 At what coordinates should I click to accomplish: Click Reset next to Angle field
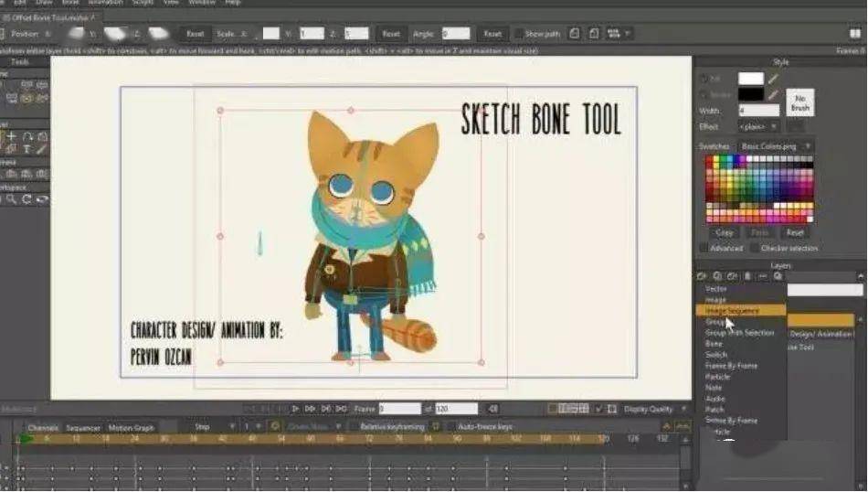pos(492,34)
